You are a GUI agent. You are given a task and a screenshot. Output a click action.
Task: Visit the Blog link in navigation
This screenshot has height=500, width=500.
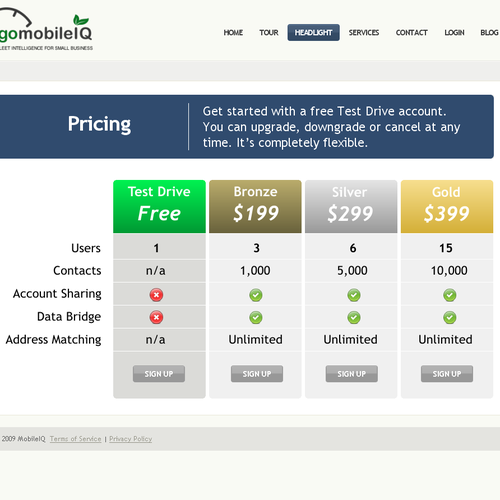[x=489, y=33]
